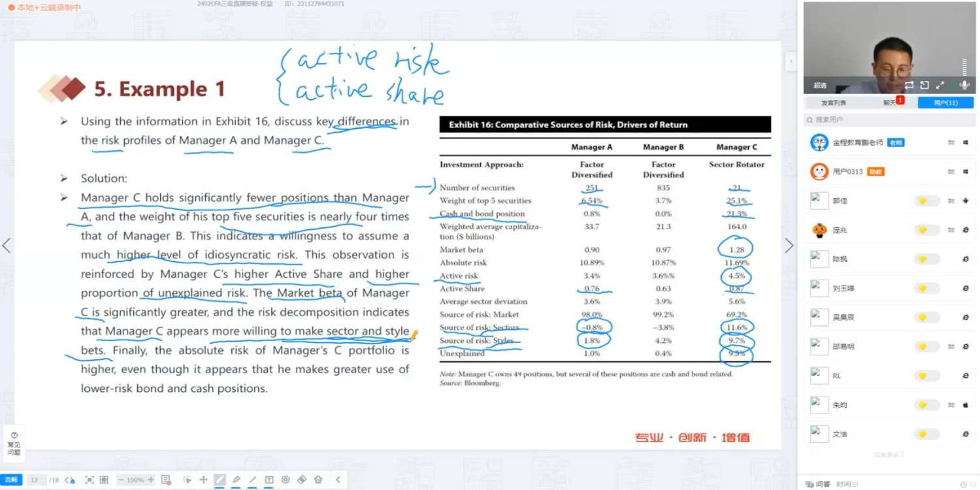Select user 用户0313 in the list

(x=889, y=172)
